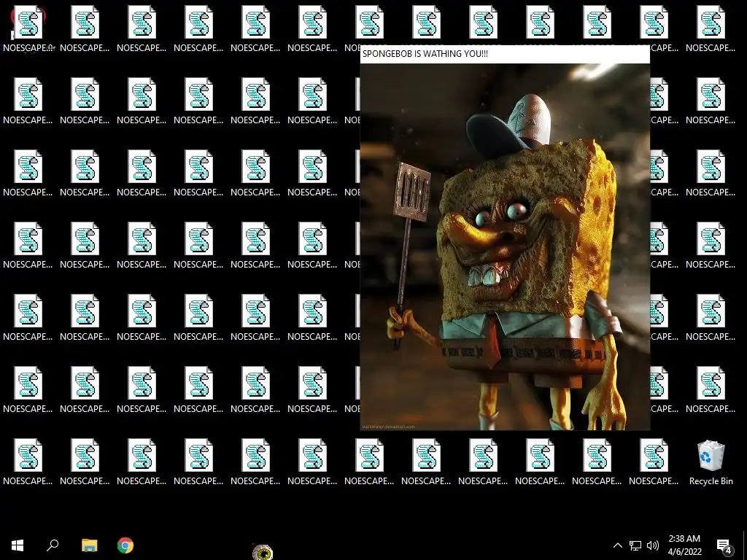
Task: Launch File Explorer from the taskbar
Action: [x=89, y=545]
